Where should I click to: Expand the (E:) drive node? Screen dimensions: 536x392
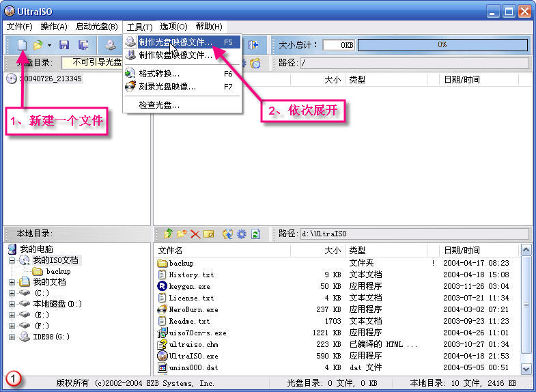pyautogui.click(x=12, y=315)
